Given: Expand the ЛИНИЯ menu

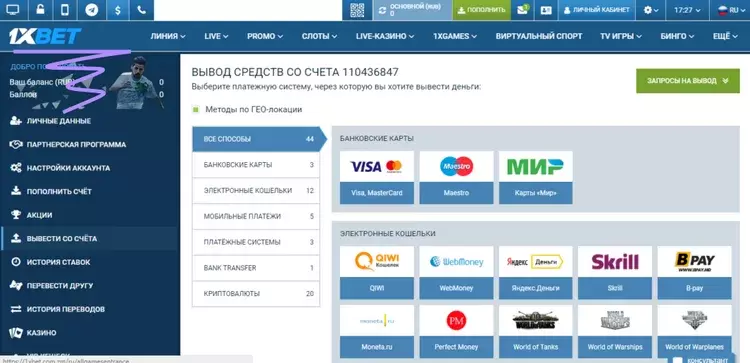Looking at the screenshot, I should tap(168, 36).
